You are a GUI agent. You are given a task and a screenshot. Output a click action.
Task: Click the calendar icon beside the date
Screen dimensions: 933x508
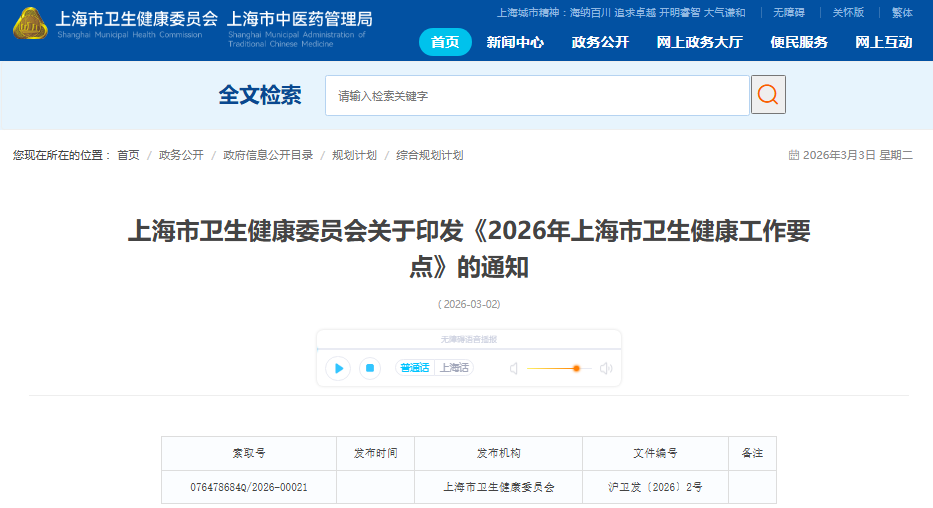tap(794, 155)
